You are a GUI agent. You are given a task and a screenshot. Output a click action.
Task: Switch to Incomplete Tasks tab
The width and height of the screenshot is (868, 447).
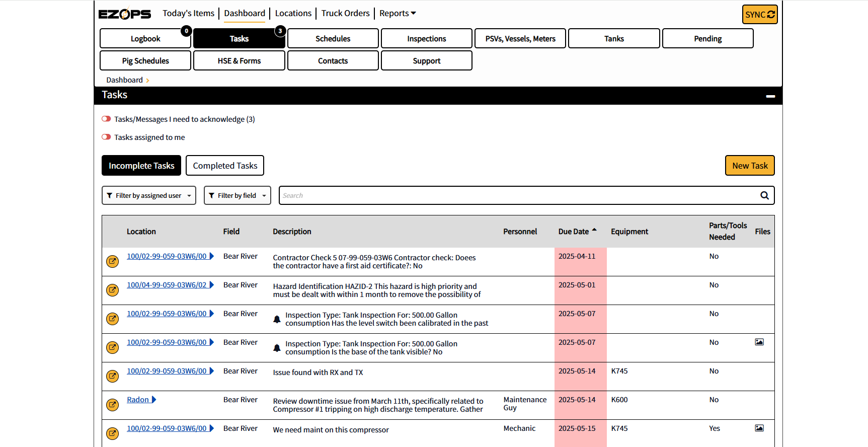tap(141, 166)
